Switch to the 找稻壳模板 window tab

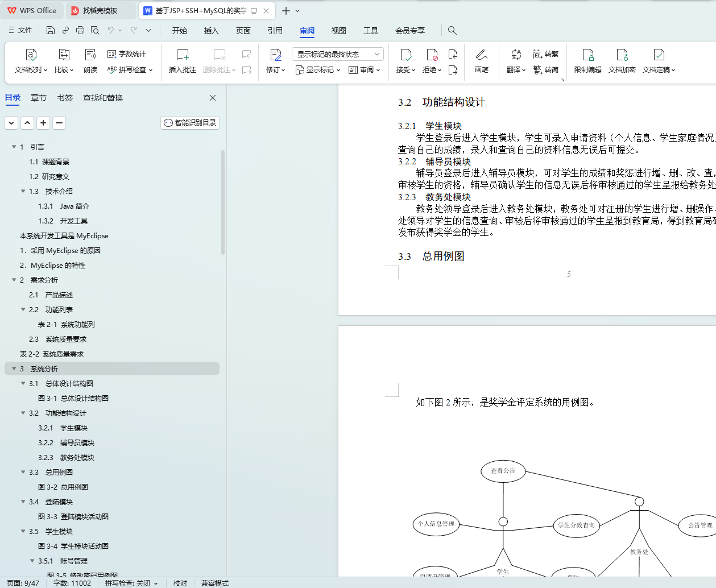coord(100,11)
